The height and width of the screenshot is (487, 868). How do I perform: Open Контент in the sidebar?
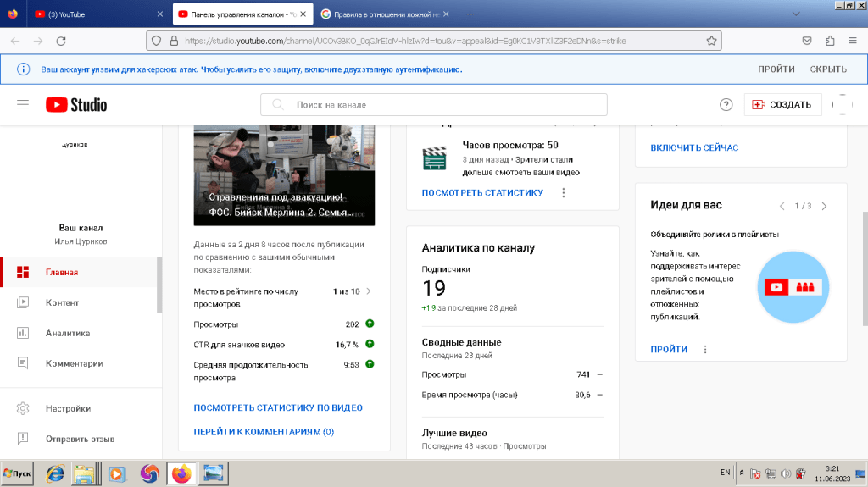tap(62, 302)
